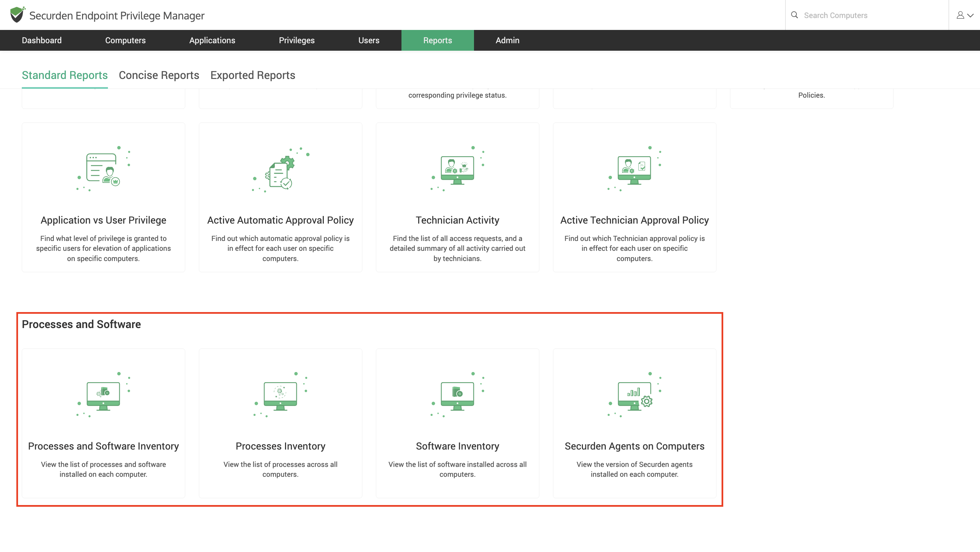The height and width of the screenshot is (552, 980).
Task: Open the Active Automatic Approval Policy report title
Action: [x=280, y=220]
